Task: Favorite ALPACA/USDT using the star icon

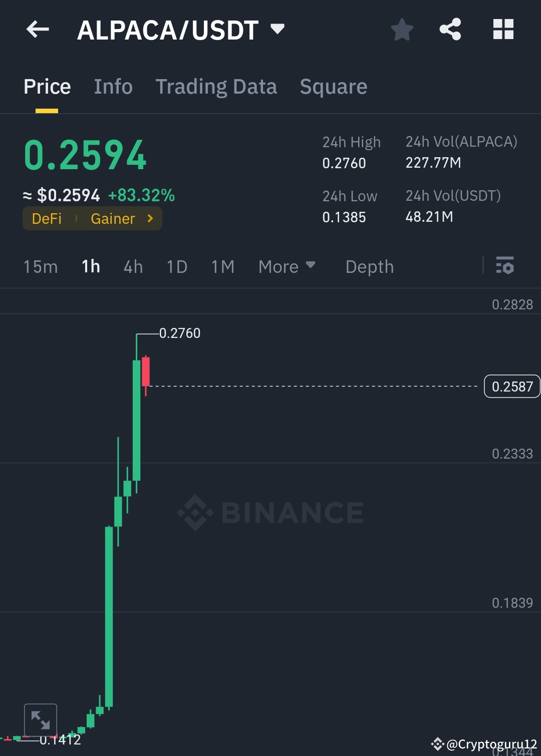Action: click(402, 30)
